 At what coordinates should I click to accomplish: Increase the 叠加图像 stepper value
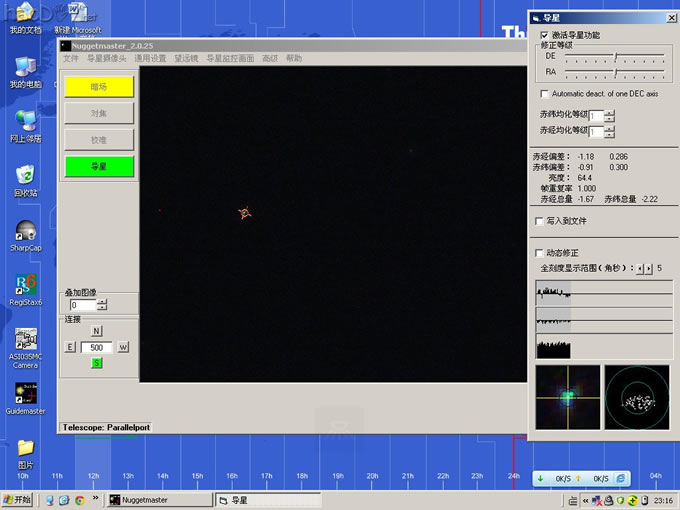pos(101,301)
